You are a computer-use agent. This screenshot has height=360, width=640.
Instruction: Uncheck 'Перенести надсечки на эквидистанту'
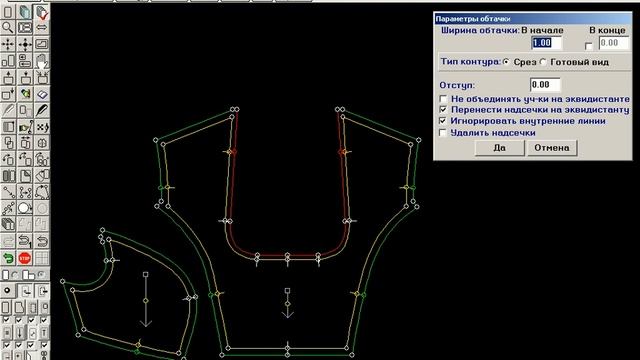(x=443, y=110)
